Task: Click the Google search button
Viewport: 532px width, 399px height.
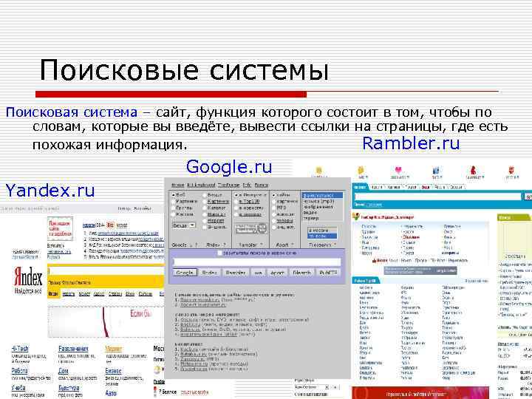Action: coord(185,273)
